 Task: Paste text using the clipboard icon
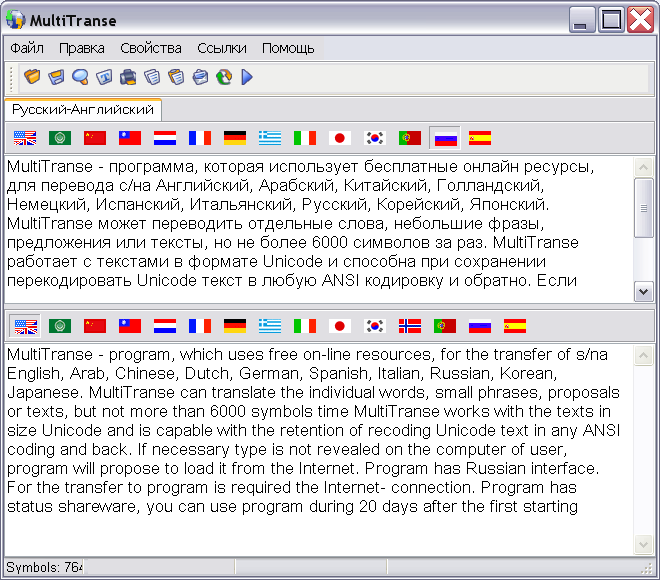(176, 77)
